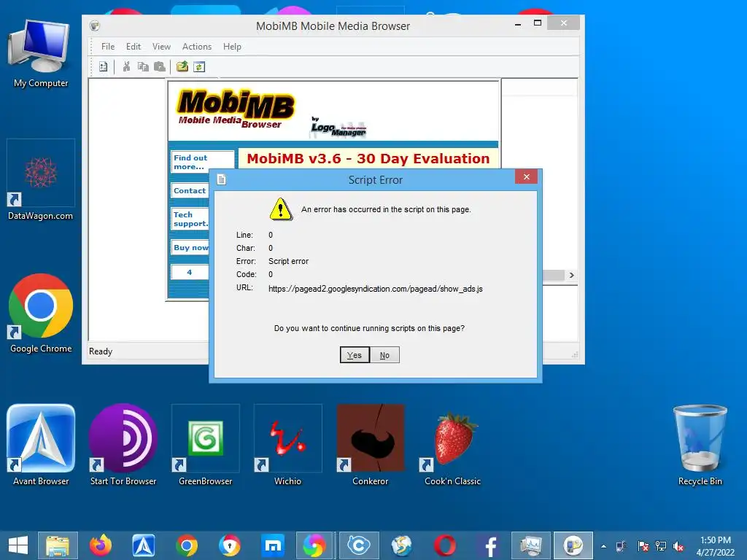This screenshot has height=560, width=747.
Task: Open Maxthon from the taskbar
Action: [273, 545]
